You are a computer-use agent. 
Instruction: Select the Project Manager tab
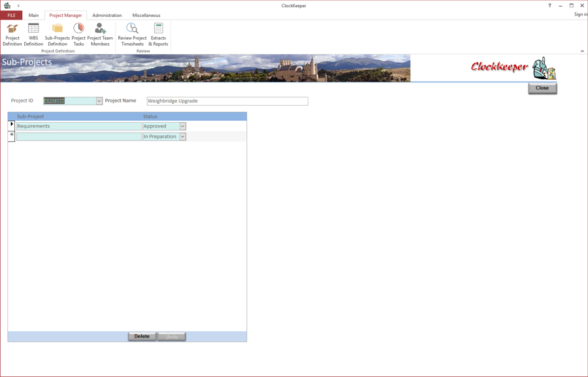point(65,16)
